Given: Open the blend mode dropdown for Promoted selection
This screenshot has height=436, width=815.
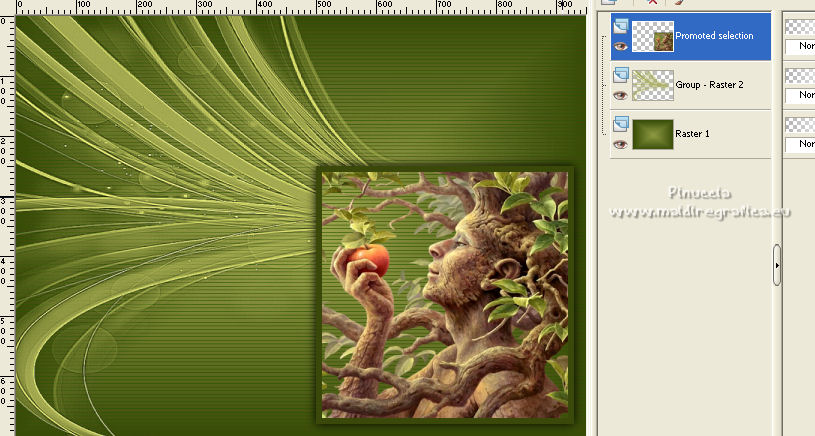Looking at the screenshot, I should tap(800, 46).
